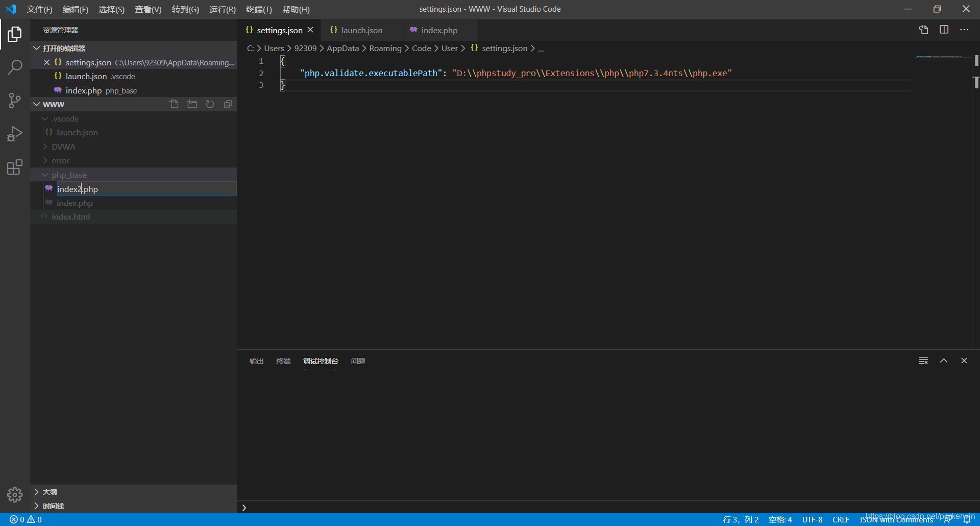Open notifications bell in status bar
The height and width of the screenshot is (526, 980).
pos(967,520)
